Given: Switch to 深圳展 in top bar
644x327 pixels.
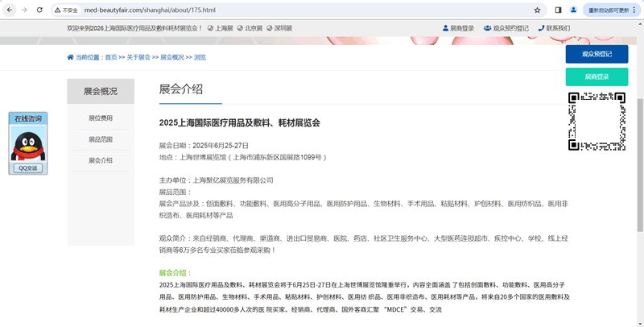Looking at the screenshot, I should (x=279, y=28).
